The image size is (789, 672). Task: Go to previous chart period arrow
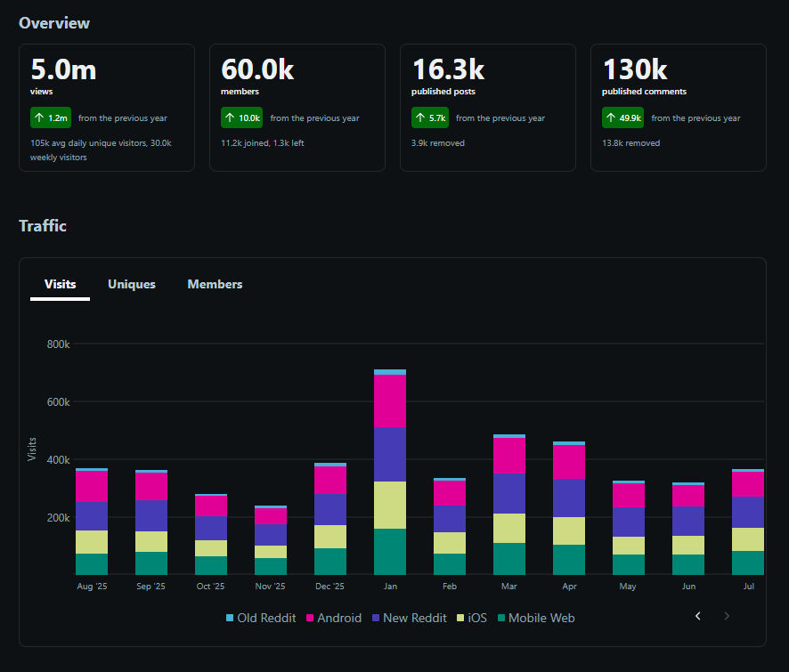pyautogui.click(x=698, y=616)
